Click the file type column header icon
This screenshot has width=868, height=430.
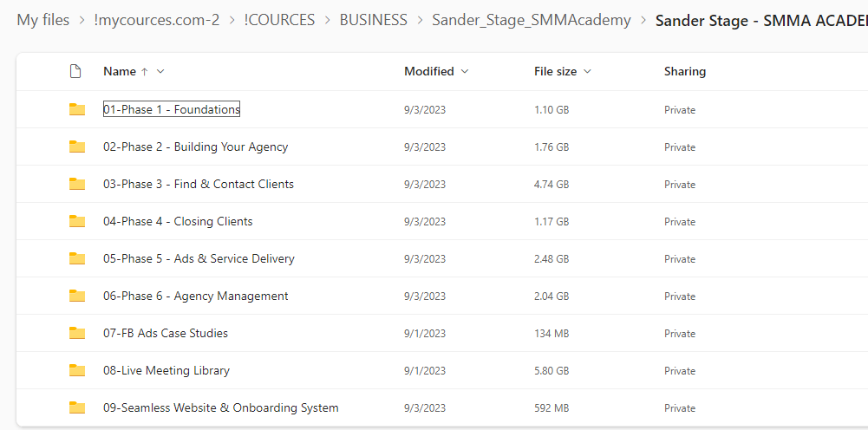pyautogui.click(x=75, y=71)
